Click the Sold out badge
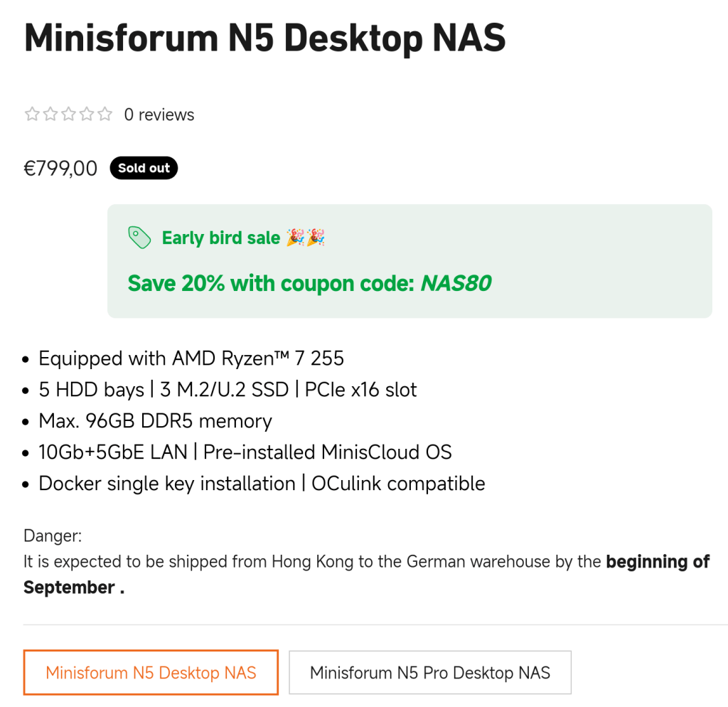This screenshot has height=707, width=728. click(144, 169)
